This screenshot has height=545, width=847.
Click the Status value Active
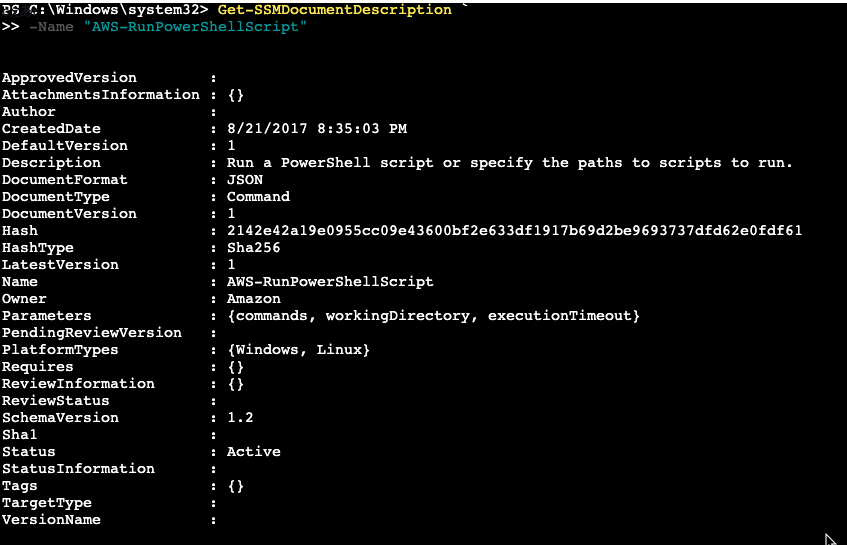253,452
